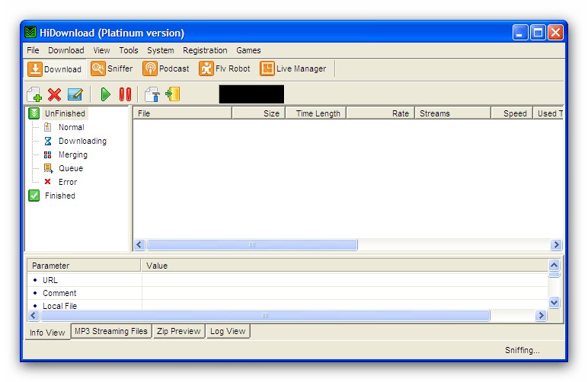Open the Download menu in the menu bar

(x=66, y=50)
